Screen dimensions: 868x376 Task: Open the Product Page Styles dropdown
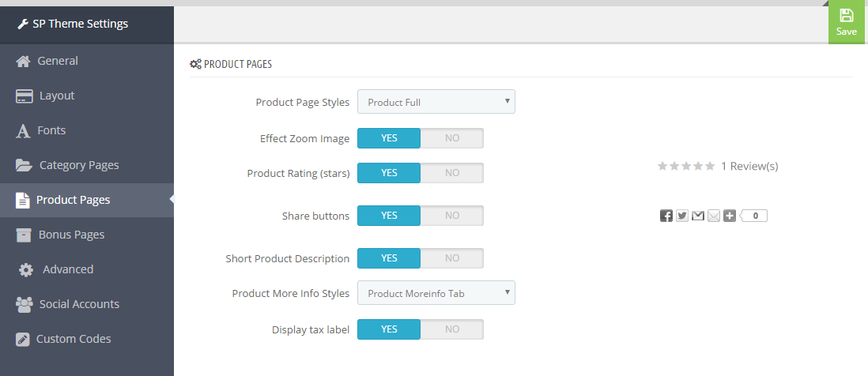click(x=436, y=102)
